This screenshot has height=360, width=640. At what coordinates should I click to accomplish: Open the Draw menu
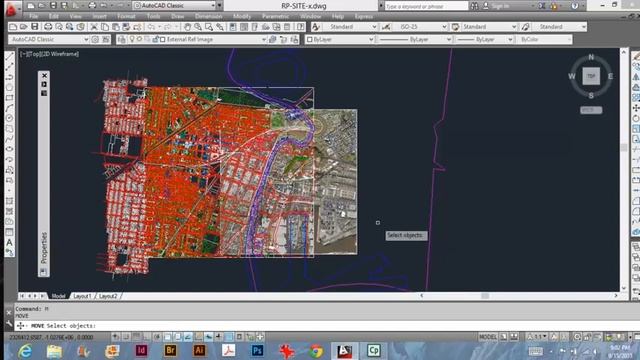click(178, 16)
